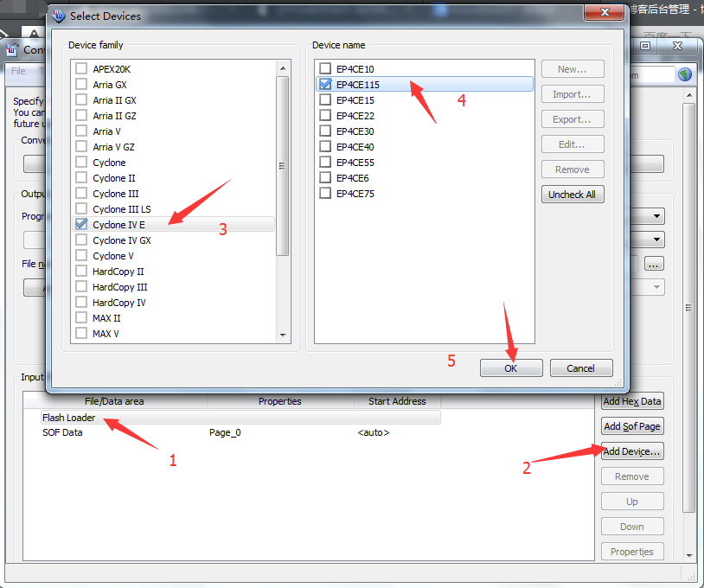Enable the Arria II GX checkbox
This screenshot has width=704, height=588.
[81, 100]
